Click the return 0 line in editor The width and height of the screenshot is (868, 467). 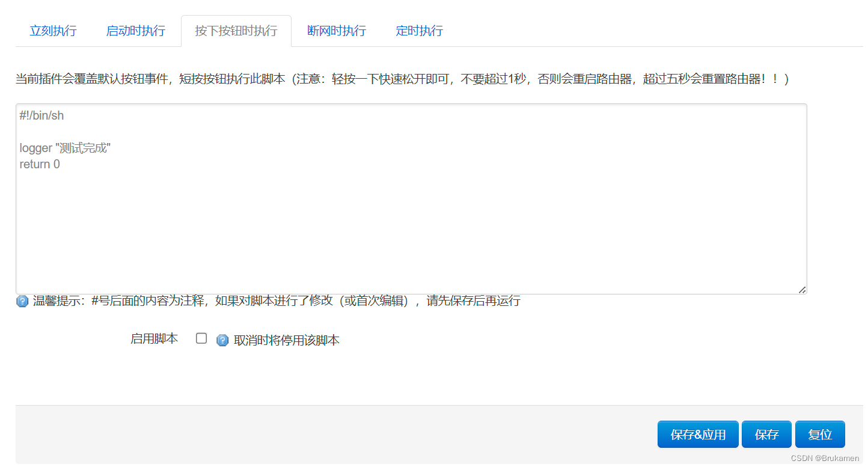39,163
